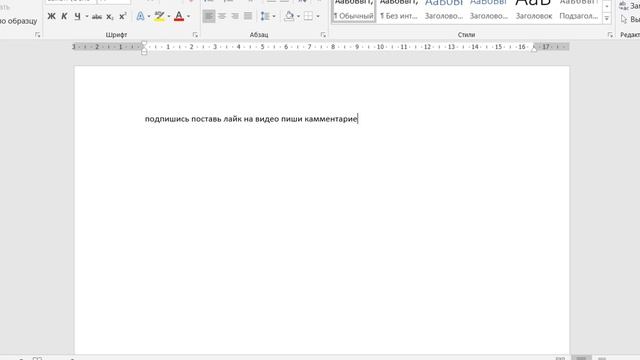Click the Шрифт group label
Image resolution: width=640 pixels, height=360 pixels.
pyautogui.click(x=116, y=35)
